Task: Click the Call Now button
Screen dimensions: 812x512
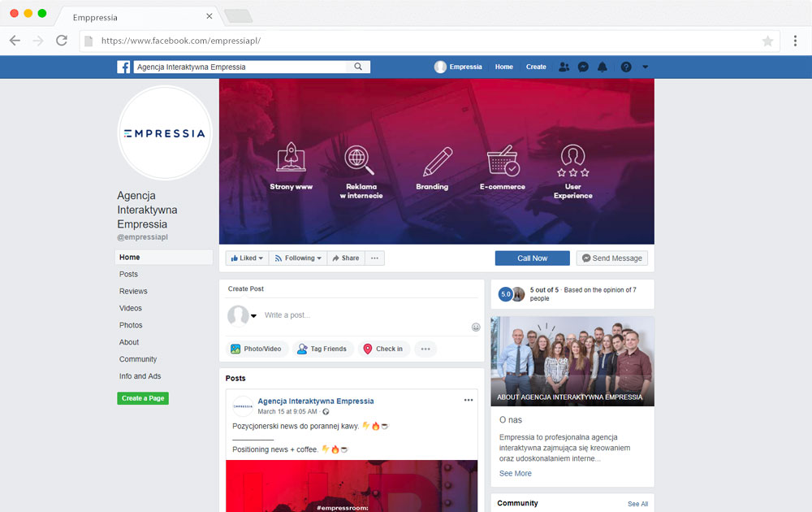Action: point(533,258)
